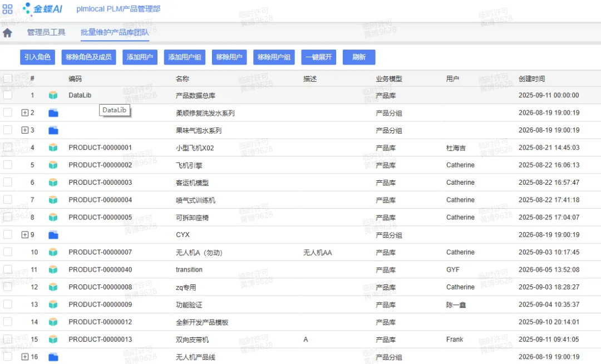Click cube icon for PRODUCT-00000004
This screenshot has height=364, width=601.
53,200
